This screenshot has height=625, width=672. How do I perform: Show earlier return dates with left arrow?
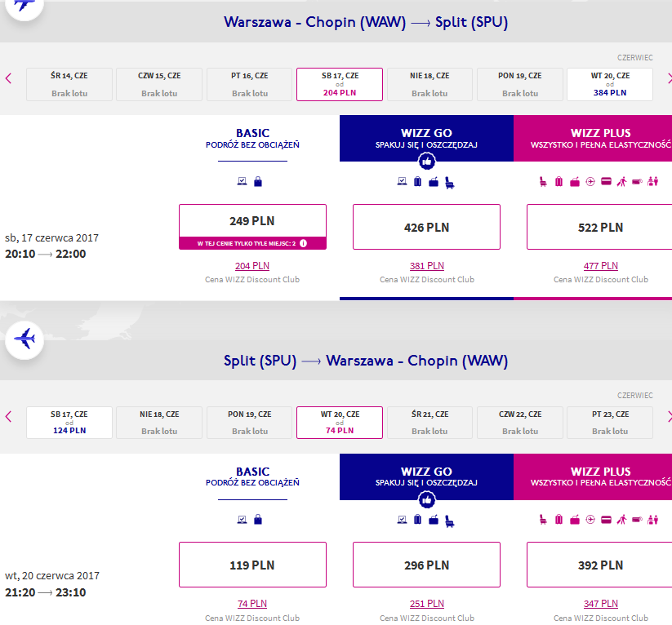(x=8, y=416)
